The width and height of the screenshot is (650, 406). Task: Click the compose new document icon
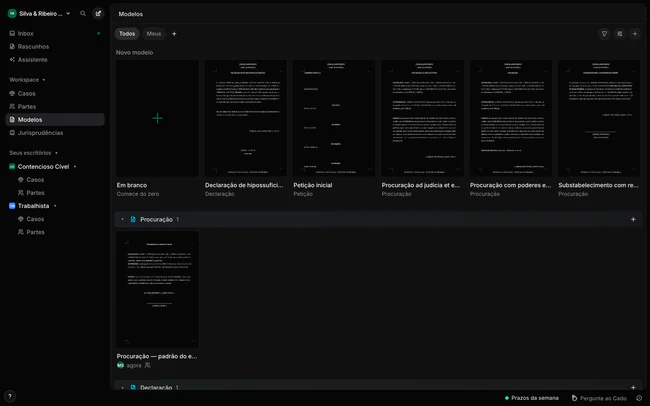click(98, 14)
